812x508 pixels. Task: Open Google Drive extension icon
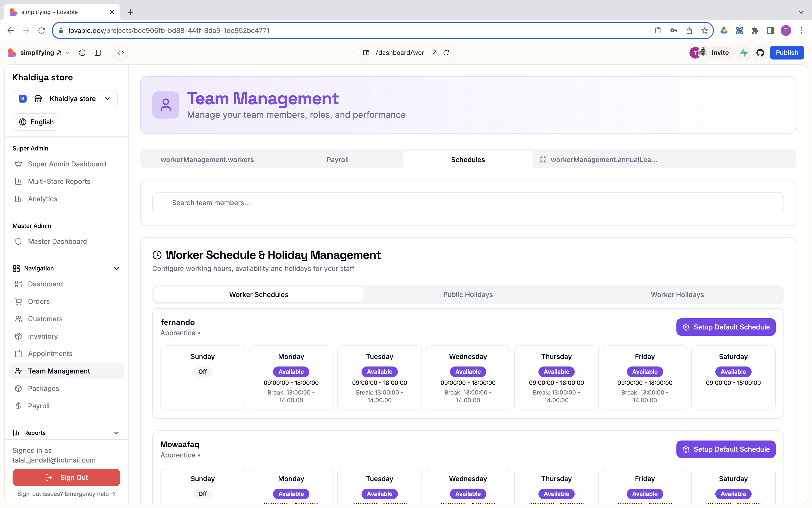(724, 30)
